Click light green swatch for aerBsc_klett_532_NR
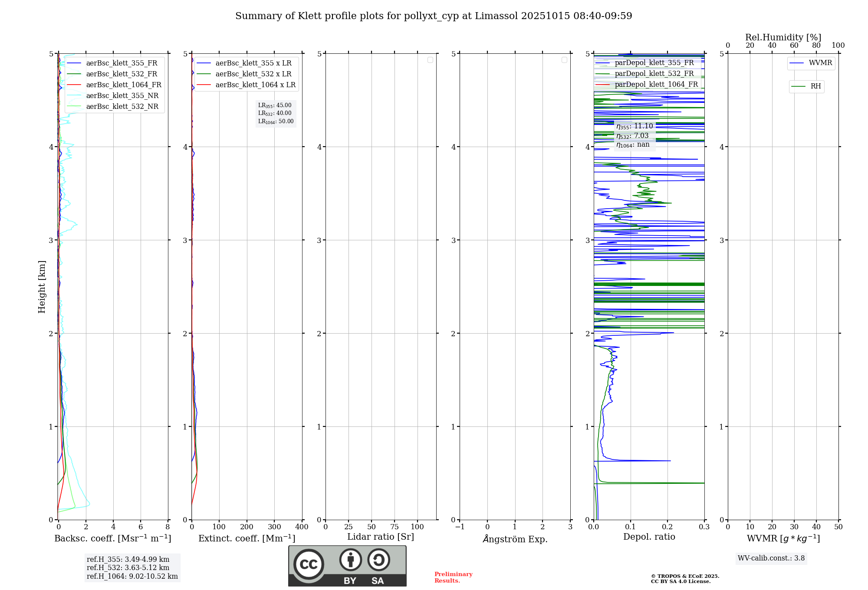Viewport: 868px width, 590px height. click(x=74, y=107)
